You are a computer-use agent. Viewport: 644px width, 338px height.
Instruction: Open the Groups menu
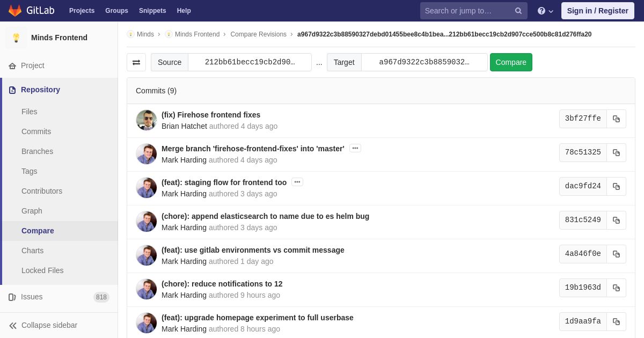point(116,11)
